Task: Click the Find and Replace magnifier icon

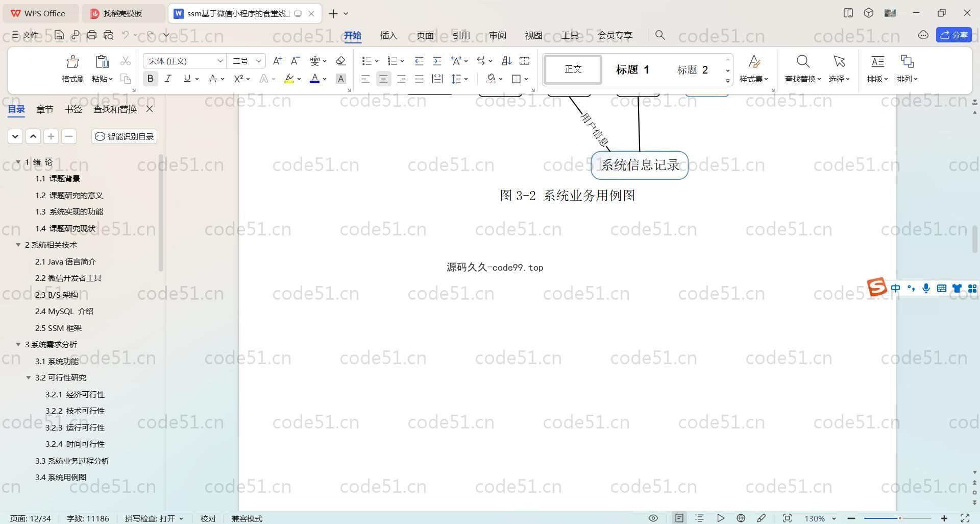Action: [802, 62]
